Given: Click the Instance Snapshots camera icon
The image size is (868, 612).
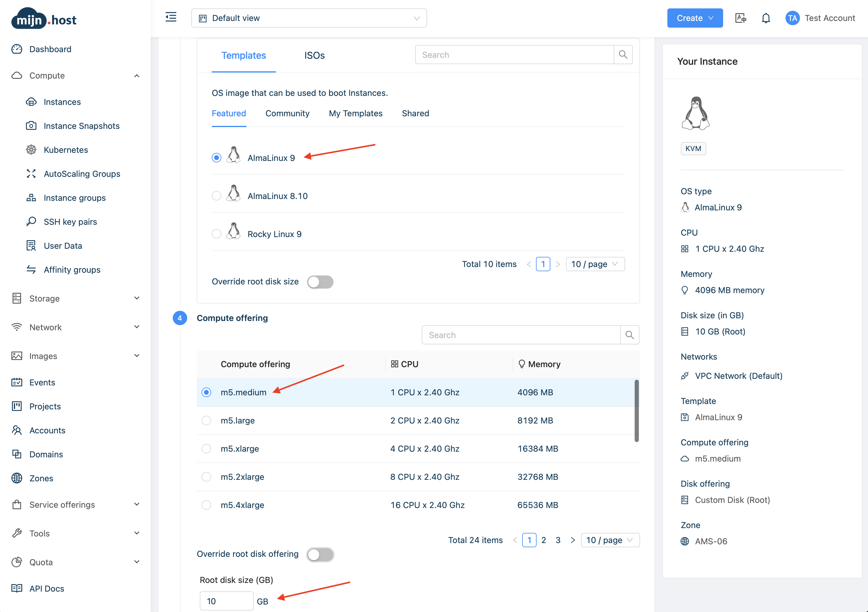Looking at the screenshot, I should point(31,126).
